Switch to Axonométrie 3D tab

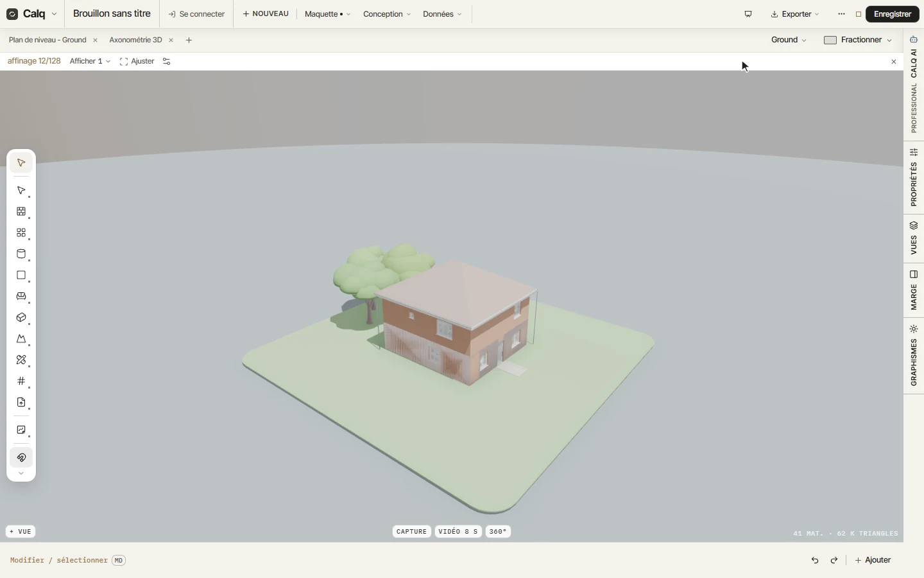pyautogui.click(x=135, y=40)
